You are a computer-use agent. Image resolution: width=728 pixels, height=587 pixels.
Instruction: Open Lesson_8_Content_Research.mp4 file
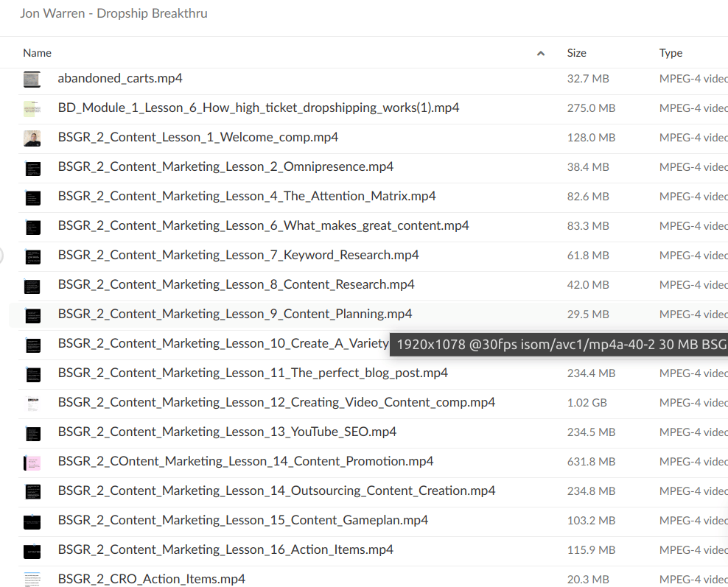[x=236, y=284]
